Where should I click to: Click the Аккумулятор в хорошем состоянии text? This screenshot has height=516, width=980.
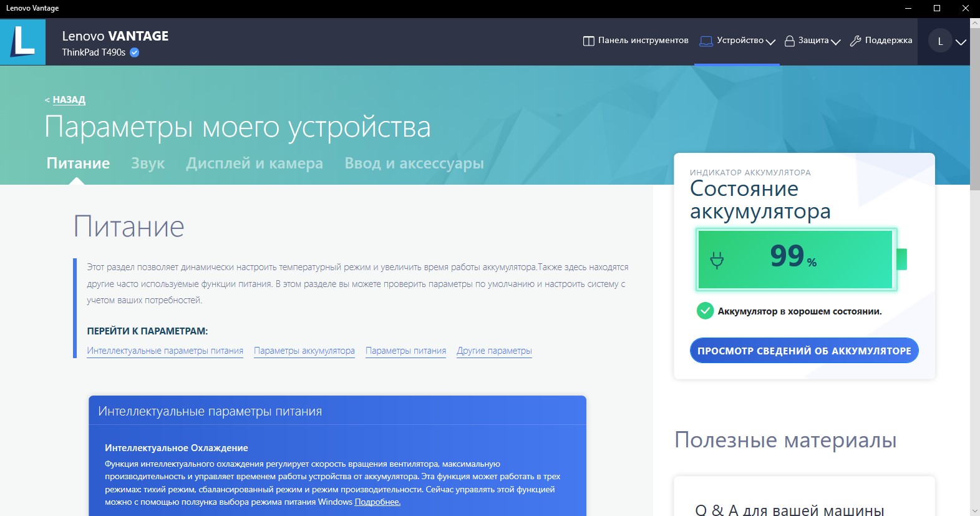pyautogui.click(x=800, y=311)
